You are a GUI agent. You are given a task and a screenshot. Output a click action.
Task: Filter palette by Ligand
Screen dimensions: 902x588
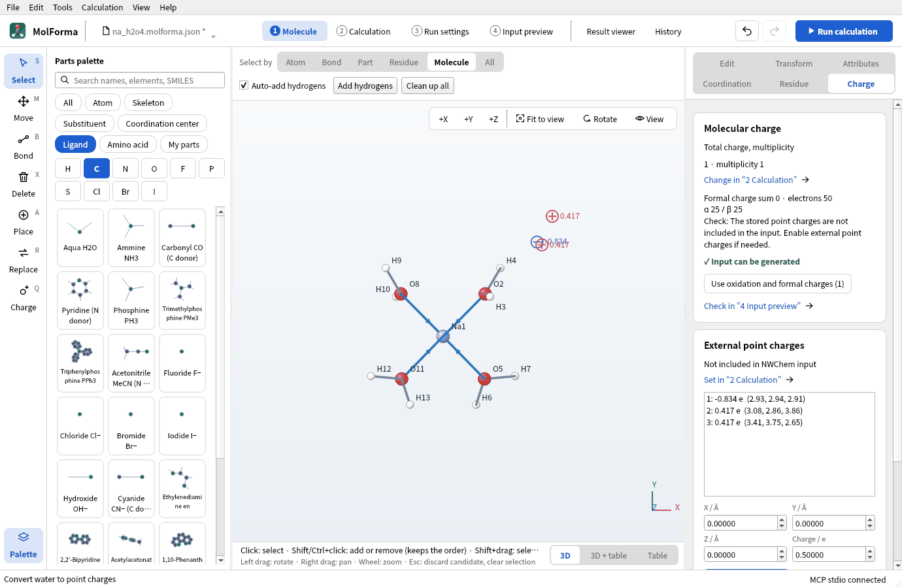click(75, 144)
